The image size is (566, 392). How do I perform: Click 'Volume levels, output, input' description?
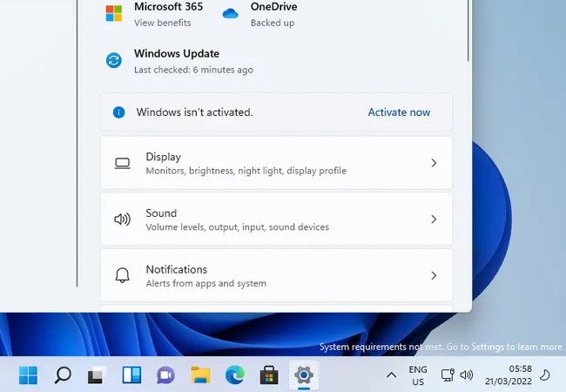coord(238,227)
